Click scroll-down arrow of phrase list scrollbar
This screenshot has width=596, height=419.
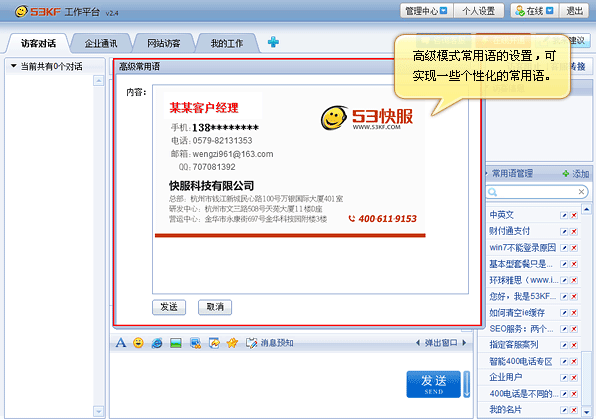tap(586, 411)
